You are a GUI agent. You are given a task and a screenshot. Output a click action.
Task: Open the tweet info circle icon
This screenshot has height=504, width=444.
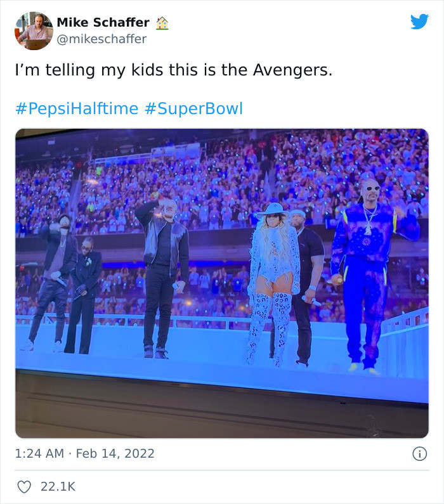[419, 453]
